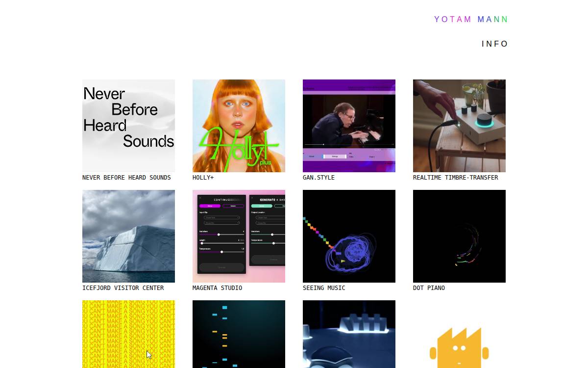The height and width of the screenshot is (368, 588).
Task: Open the yellow robot head icon thumbnail
Action: tap(459, 334)
